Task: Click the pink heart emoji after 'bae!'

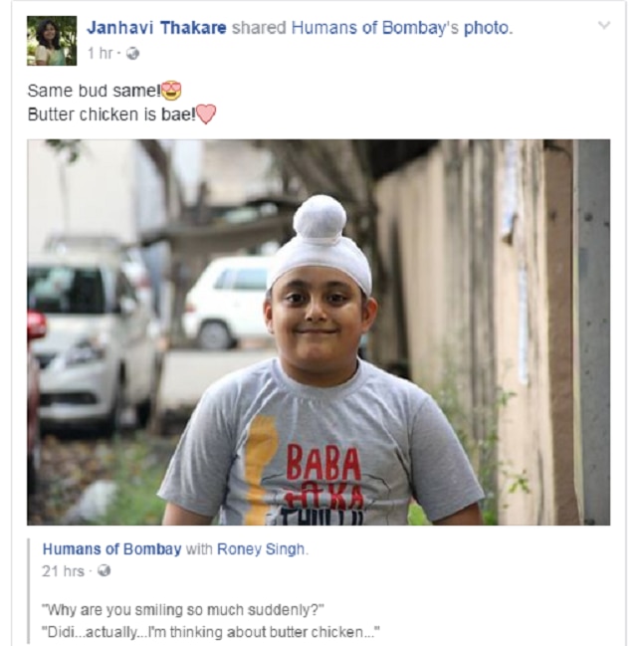Action: pos(206,114)
